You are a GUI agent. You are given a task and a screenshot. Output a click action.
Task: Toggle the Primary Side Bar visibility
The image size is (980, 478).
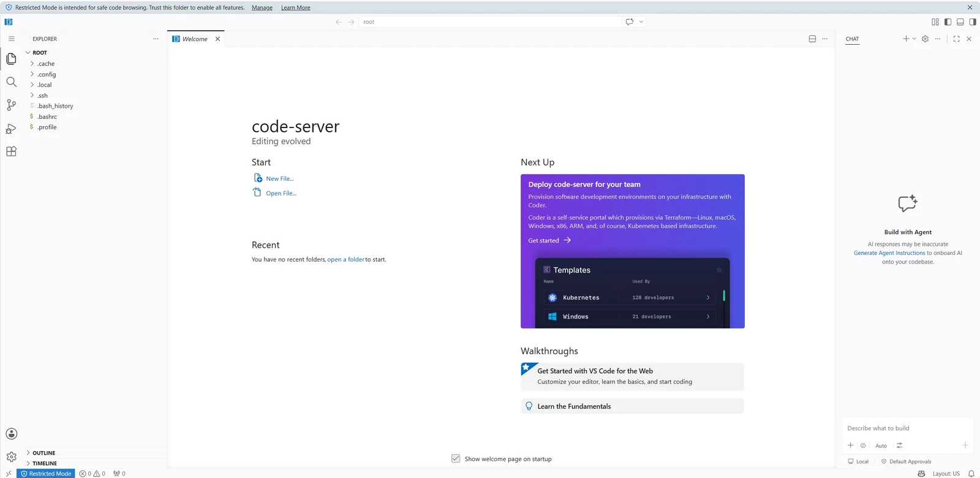pyautogui.click(x=948, y=22)
